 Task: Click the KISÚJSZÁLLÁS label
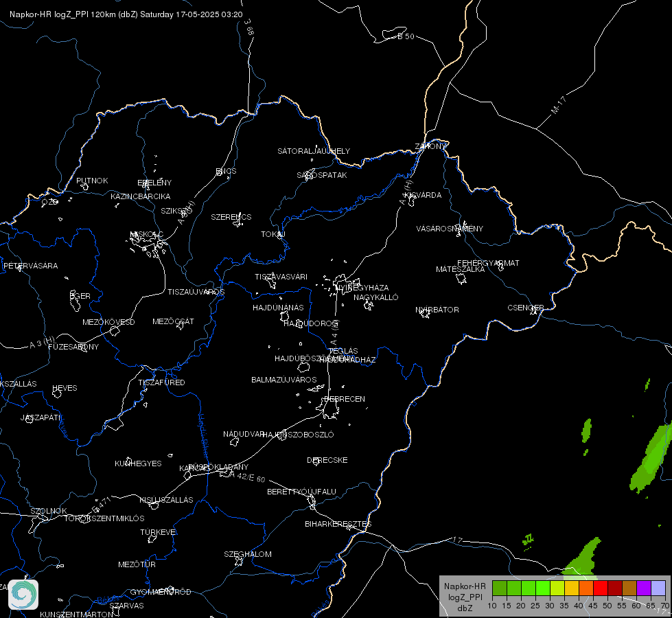click(166, 500)
